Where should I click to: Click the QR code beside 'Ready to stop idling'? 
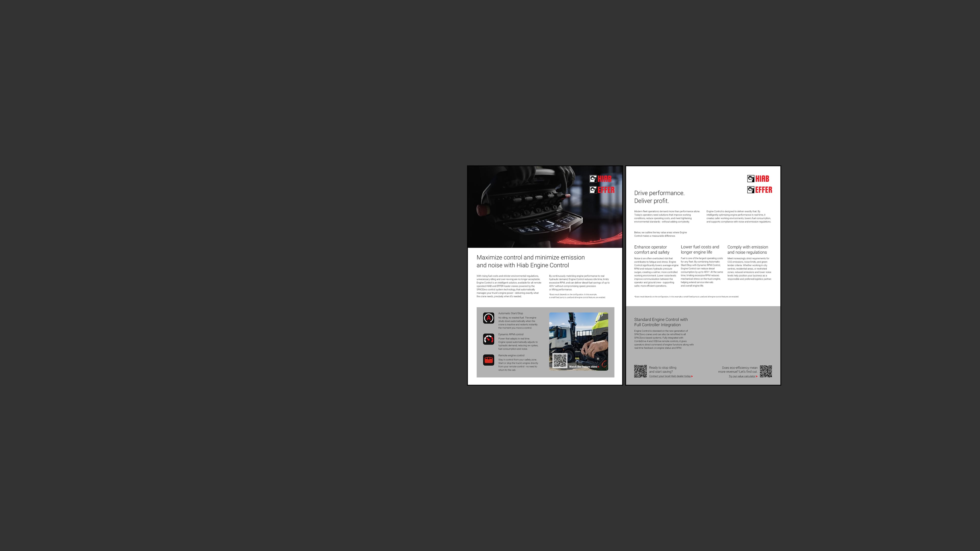[x=640, y=371]
